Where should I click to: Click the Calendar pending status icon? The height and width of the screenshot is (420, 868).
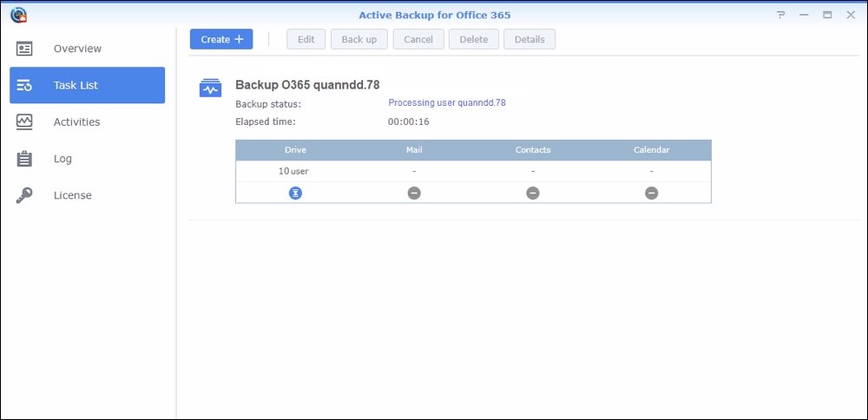coord(651,193)
